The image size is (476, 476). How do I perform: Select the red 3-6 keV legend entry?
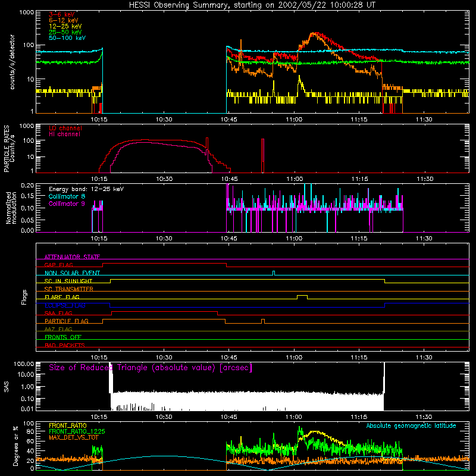62,14
